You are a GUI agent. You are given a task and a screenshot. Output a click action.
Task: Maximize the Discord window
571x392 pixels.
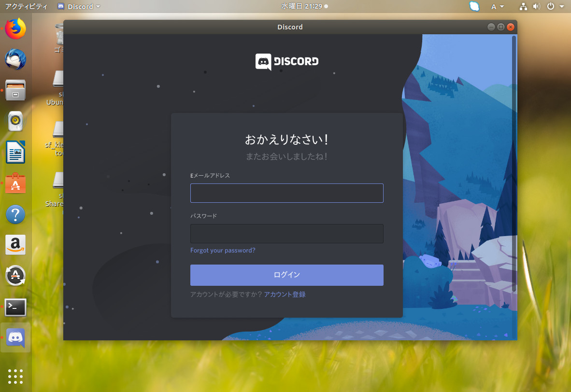[501, 27]
